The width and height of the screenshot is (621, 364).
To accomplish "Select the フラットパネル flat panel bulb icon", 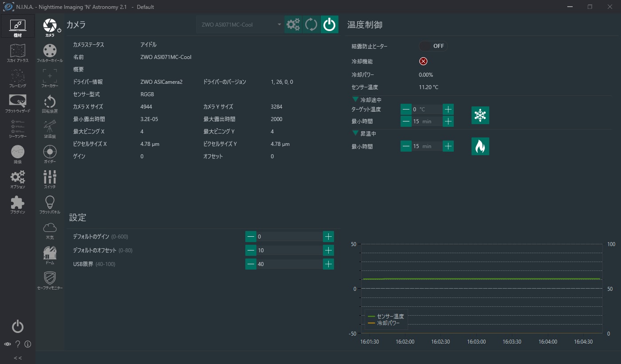I will 50,204.
